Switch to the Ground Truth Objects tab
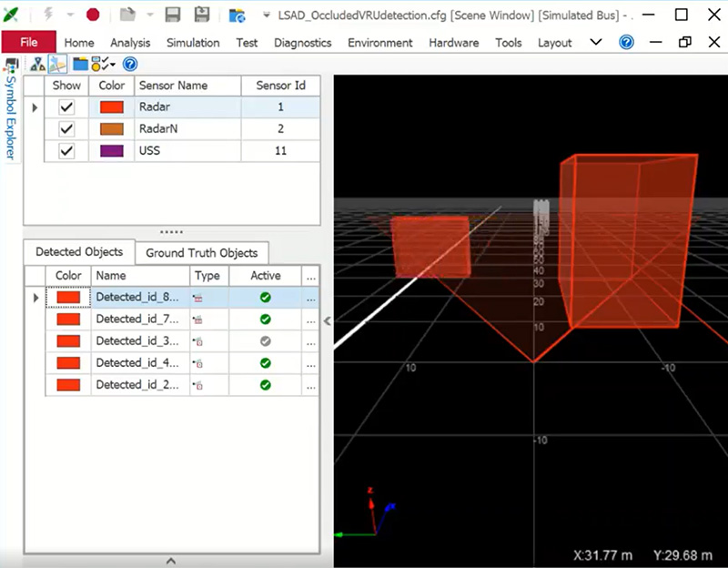Image resolution: width=728 pixels, height=568 pixels. tap(201, 253)
